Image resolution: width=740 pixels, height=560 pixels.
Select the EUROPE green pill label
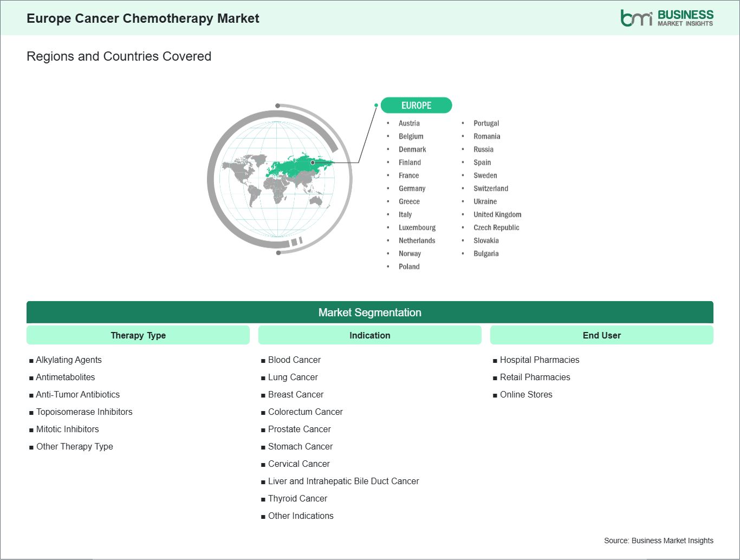click(416, 106)
